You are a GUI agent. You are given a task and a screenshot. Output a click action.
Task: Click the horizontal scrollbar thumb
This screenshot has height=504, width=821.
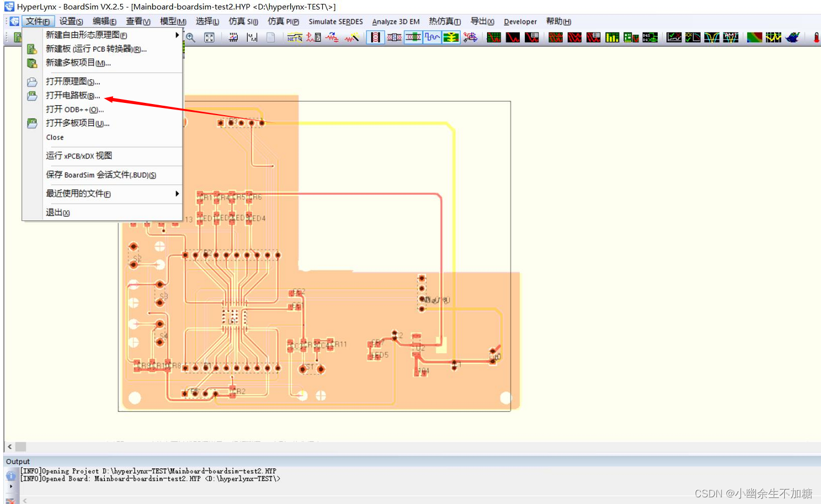[x=21, y=447]
